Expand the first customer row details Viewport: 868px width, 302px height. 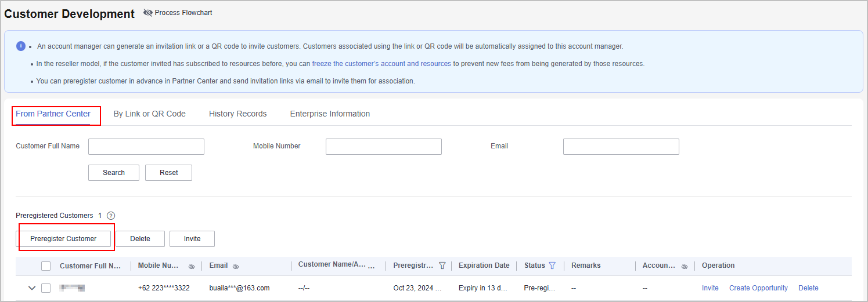tap(31, 288)
